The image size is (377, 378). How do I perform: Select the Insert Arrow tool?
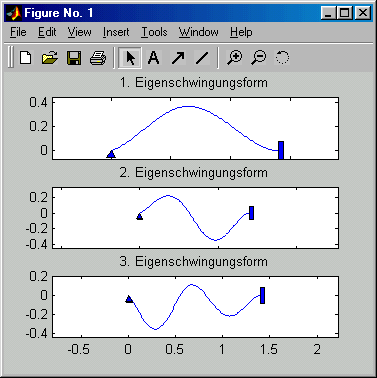coord(178,58)
